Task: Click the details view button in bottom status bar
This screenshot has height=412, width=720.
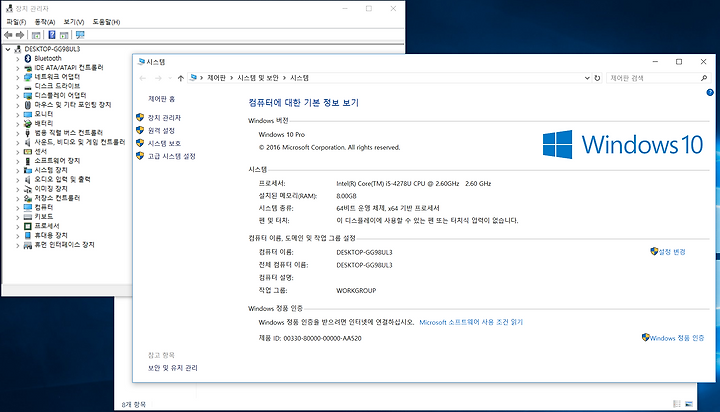Action: pyautogui.click(x=677, y=404)
